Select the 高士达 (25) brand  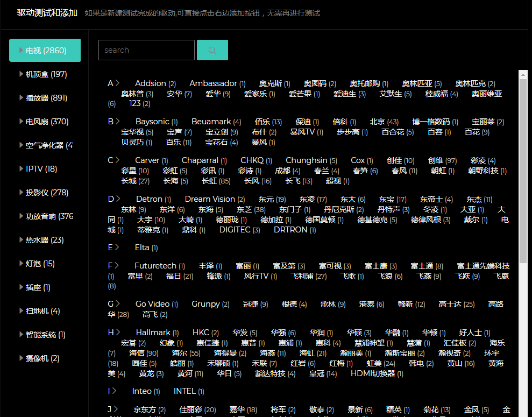[457, 305]
